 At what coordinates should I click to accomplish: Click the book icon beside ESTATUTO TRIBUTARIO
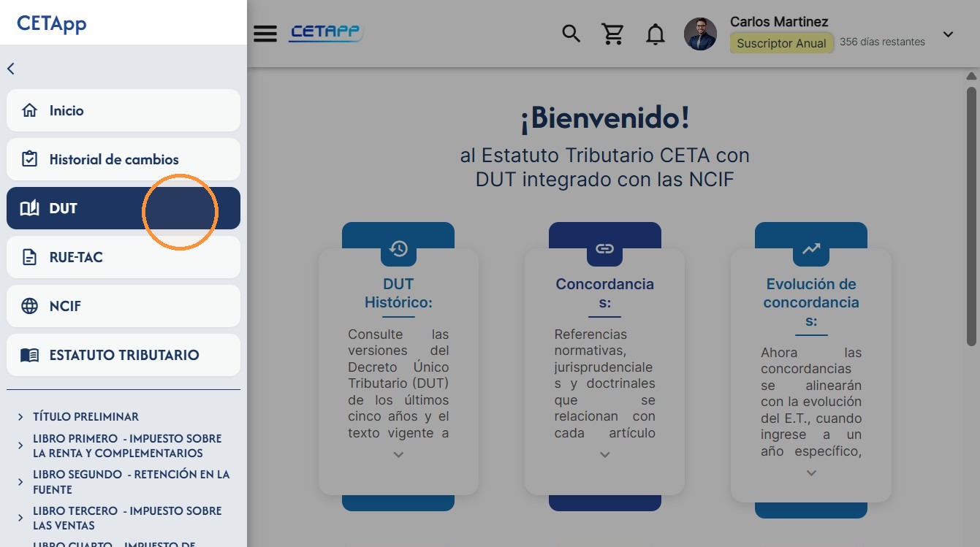pos(29,355)
